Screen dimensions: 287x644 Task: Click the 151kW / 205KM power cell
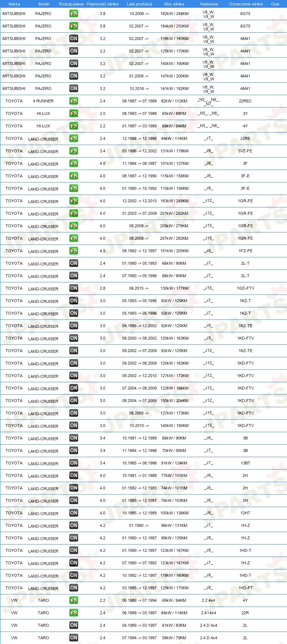(x=175, y=251)
